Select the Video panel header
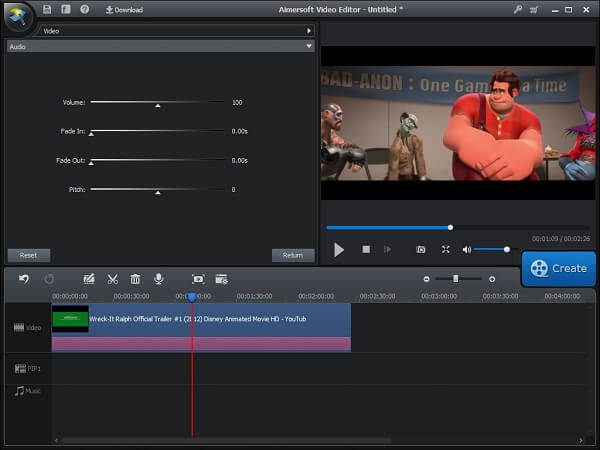This screenshot has height=450, width=600. [175, 31]
